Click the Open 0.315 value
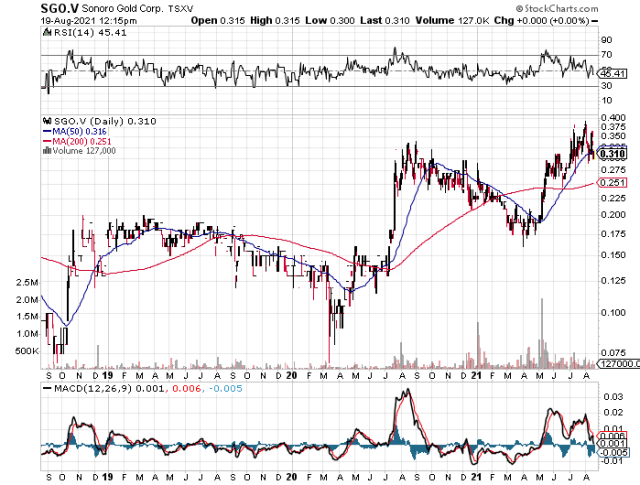Image resolution: width=640 pixels, height=485 pixels. tap(218, 20)
